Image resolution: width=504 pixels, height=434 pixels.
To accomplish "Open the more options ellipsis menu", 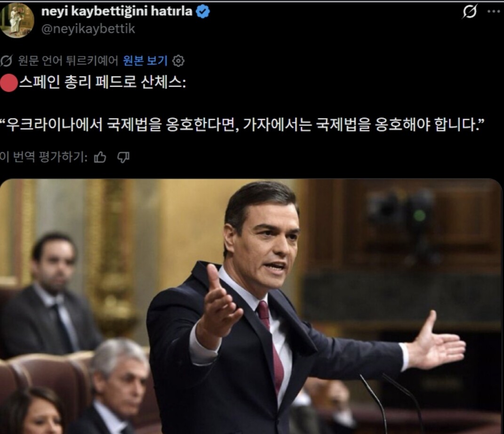I will [x=494, y=12].
